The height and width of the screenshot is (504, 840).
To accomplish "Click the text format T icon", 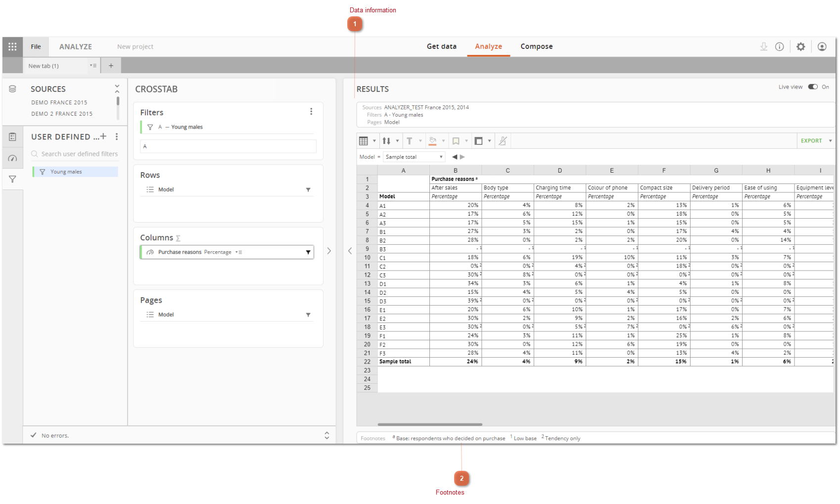I will 410,141.
